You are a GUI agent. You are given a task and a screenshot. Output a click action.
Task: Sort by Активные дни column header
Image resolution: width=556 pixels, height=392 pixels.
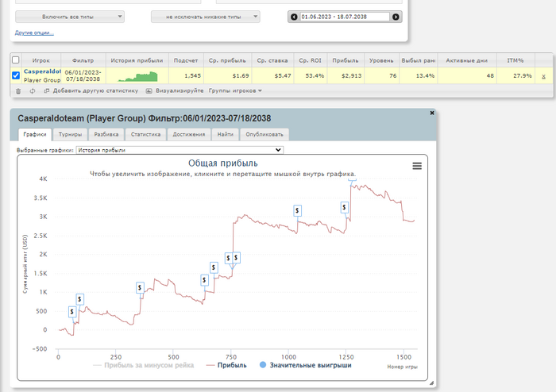467,60
